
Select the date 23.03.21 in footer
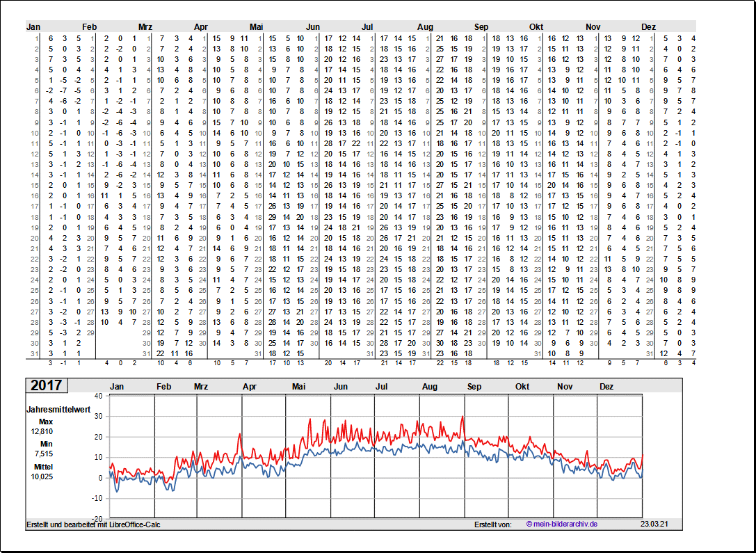pyautogui.click(x=654, y=524)
